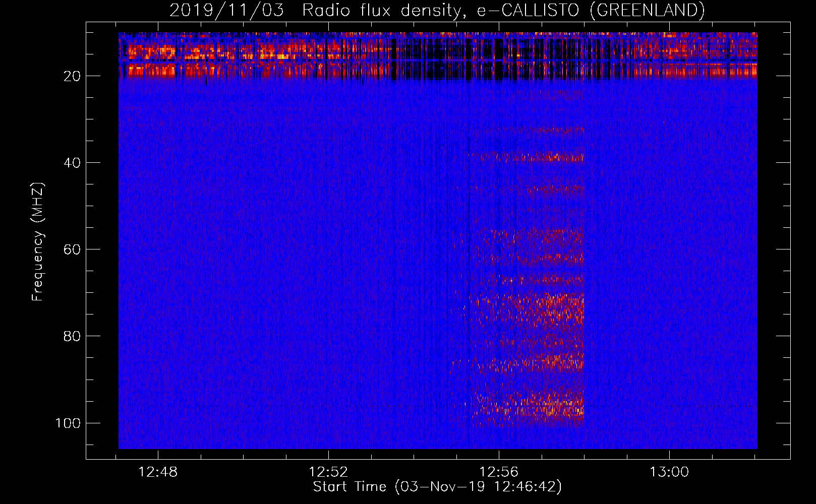Click the 100 MHz frequency tick label
Viewport: 816px width, 504px height.
click(x=68, y=423)
